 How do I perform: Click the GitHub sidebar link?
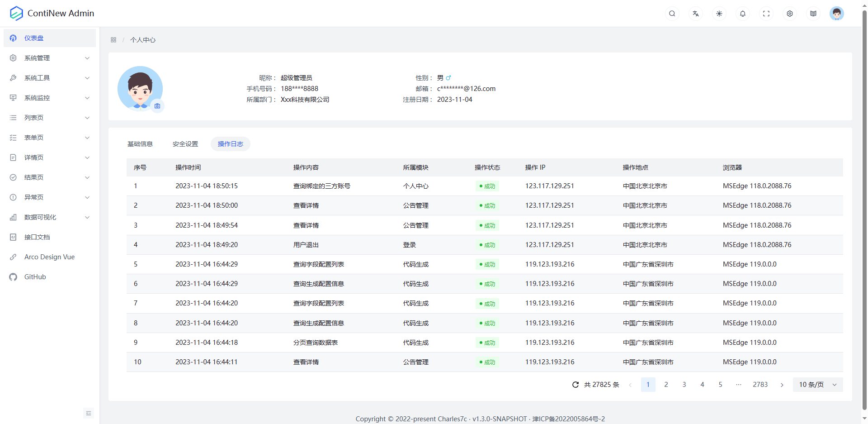(35, 277)
